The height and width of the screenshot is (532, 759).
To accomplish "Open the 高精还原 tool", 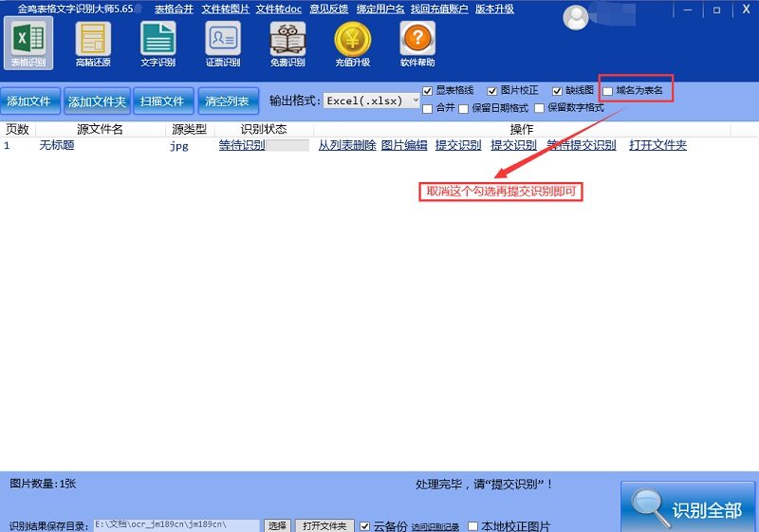I will (x=93, y=44).
